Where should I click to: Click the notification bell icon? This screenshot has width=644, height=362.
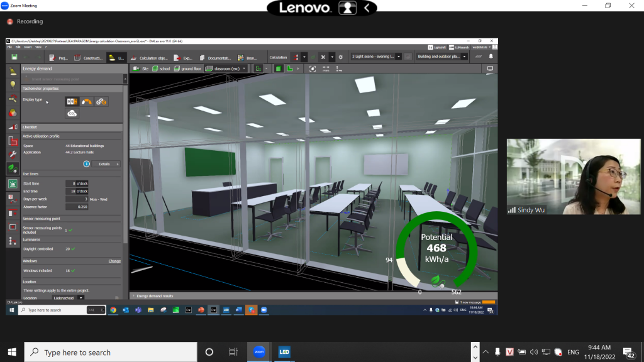click(x=491, y=57)
